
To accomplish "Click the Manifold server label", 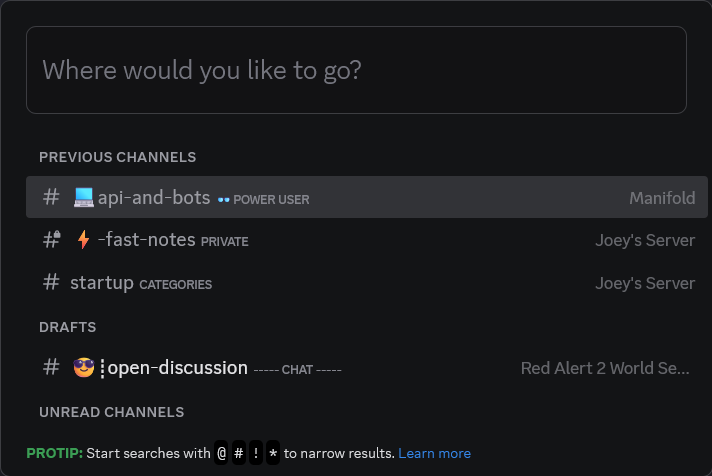I will (662, 198).
